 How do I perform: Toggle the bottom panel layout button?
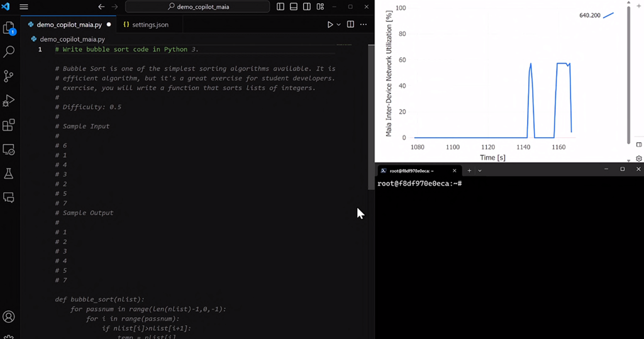(x=294, y=7)
